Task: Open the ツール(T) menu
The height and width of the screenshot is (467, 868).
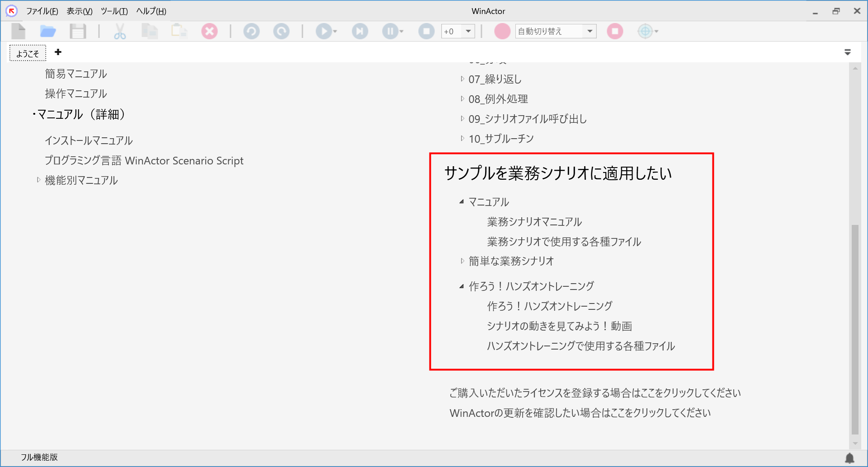Action: [114, 11]
